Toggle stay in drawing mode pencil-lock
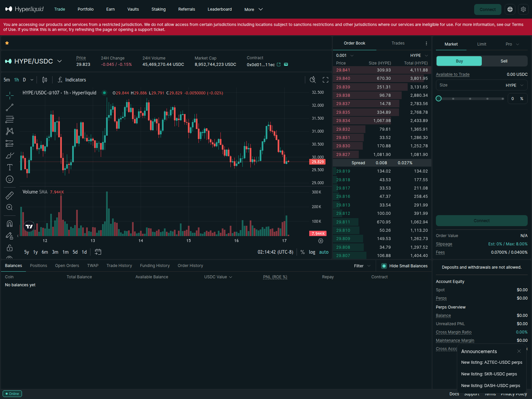The height and width of the screenshot is (399, 532). (10, 236)
